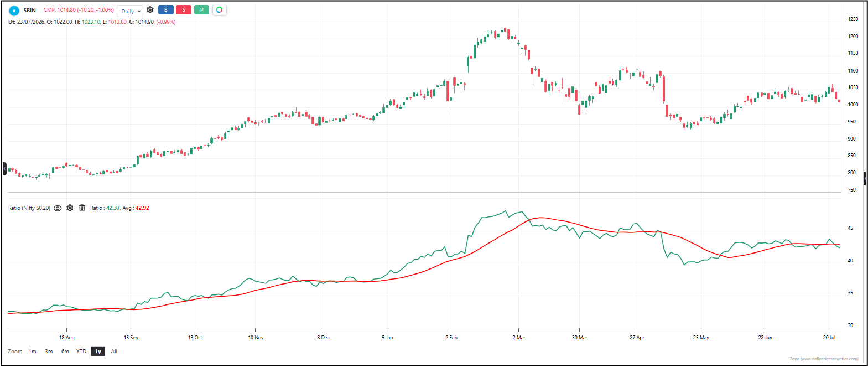The width and height of the screenshot is (868, 367).
Task: Select the 3m zoom range
Action: coord(49,352)
